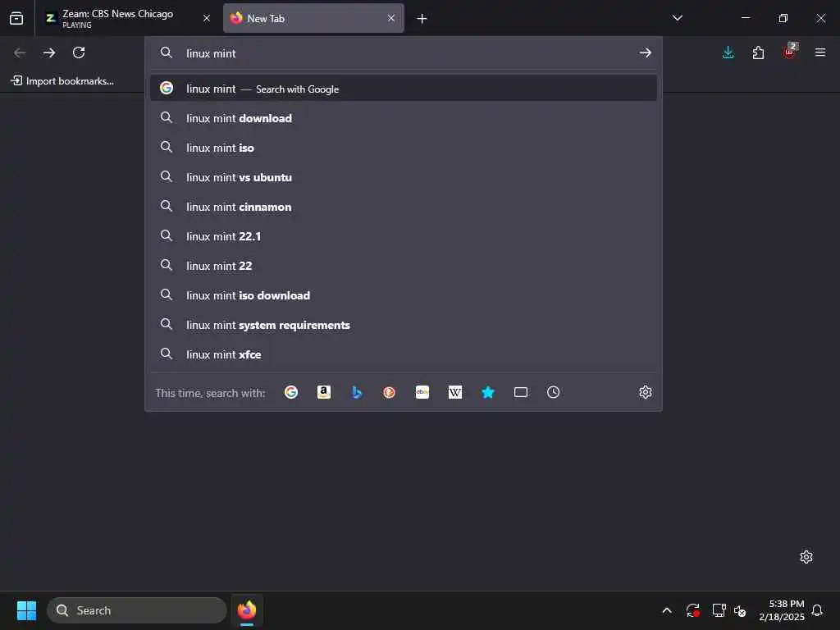
Task: Open the sync update tray icon
Action: (x=692, y=610)
